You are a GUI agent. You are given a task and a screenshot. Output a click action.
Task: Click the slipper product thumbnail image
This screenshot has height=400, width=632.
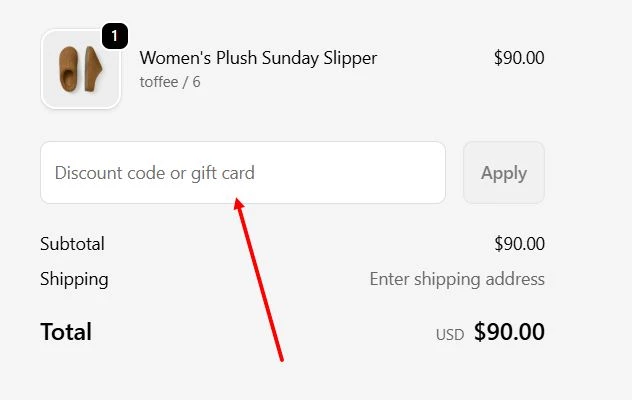pos(80,69)
